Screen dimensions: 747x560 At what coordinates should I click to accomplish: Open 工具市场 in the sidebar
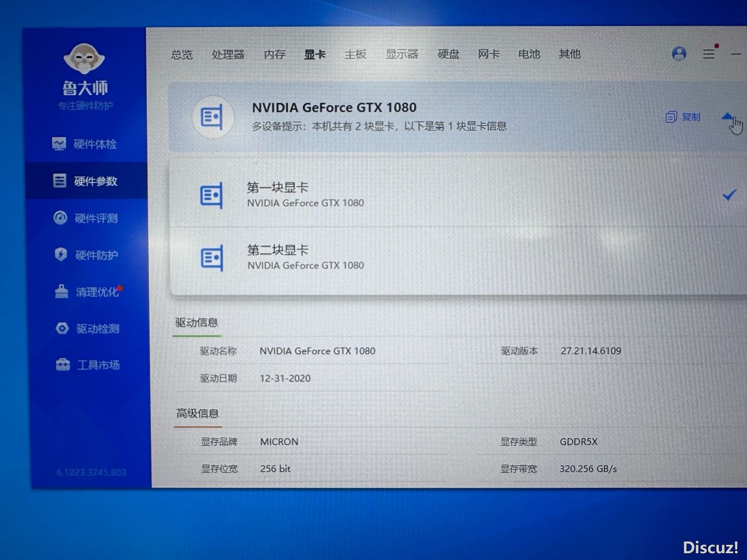point(89,365)
